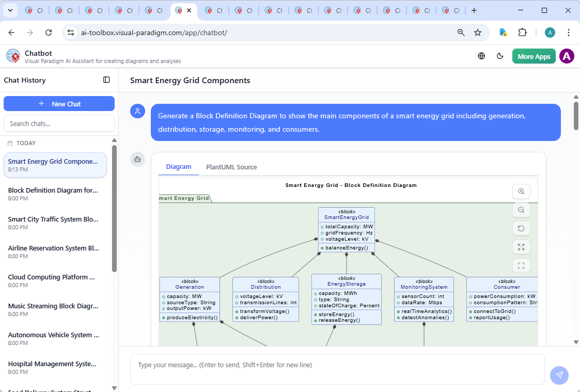The image size is (580, 392).
Task: Toggle dark mode with the moon icon
Action: click(x=500, y=56)
